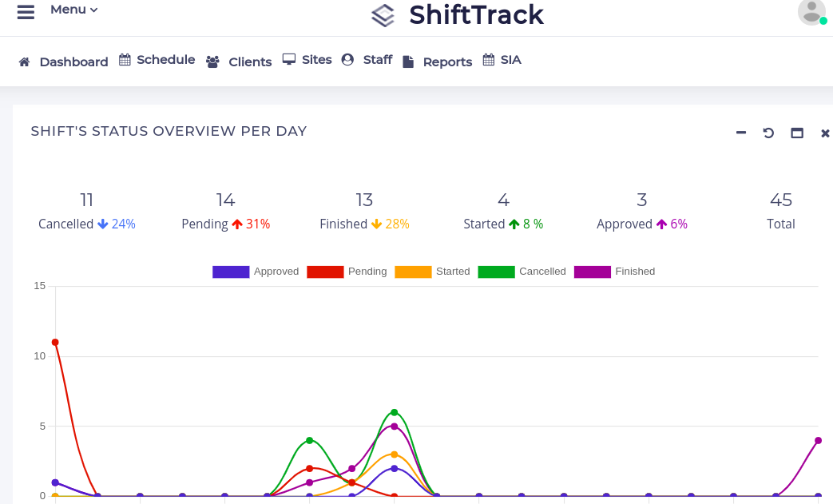Click the Total label

click(781, 224)
